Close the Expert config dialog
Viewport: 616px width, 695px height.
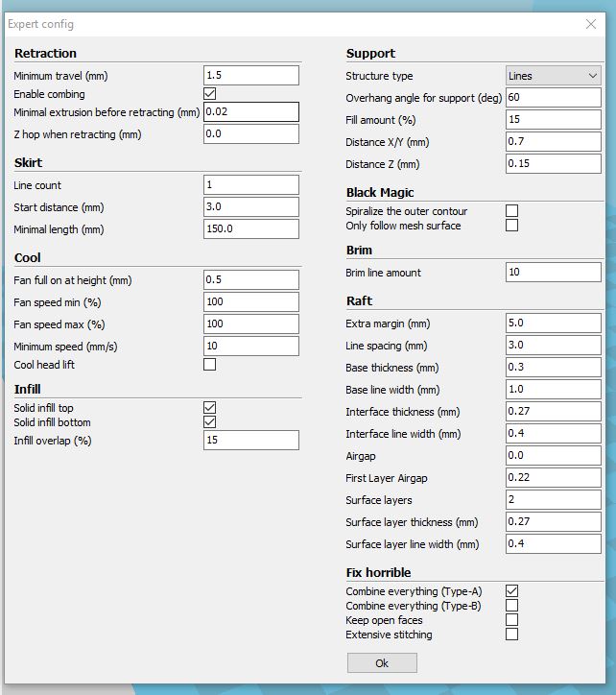tap(589, 24)
